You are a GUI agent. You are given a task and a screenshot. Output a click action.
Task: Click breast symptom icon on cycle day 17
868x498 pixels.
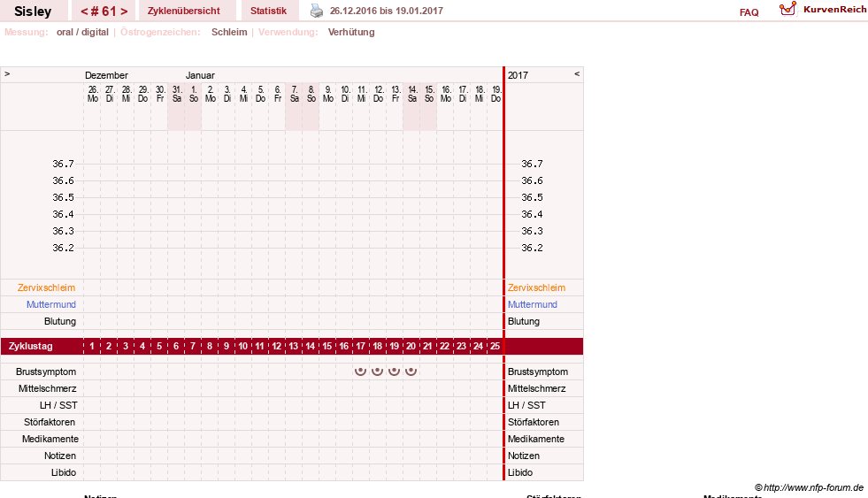[x=360, y=372]
